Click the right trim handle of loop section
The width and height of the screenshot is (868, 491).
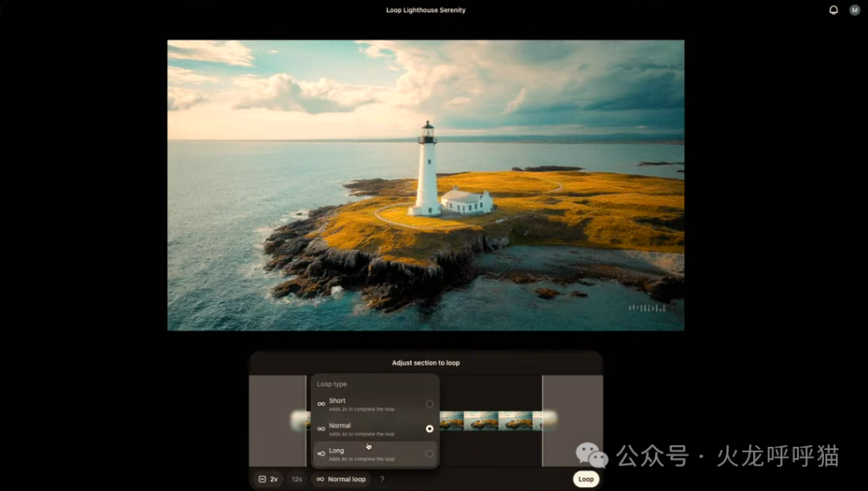click(542, 421)
